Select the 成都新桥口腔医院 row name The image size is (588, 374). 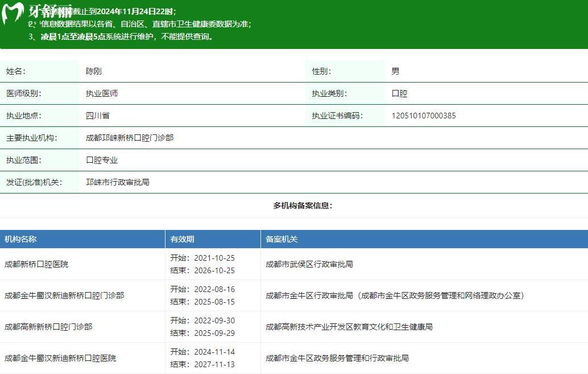click(36, 264)
